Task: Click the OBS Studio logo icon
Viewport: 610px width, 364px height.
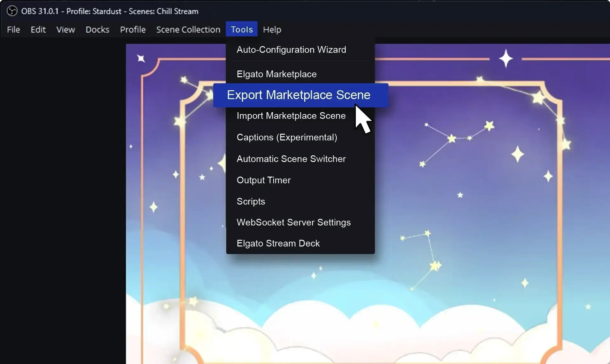Action: [x=12, y=11]
